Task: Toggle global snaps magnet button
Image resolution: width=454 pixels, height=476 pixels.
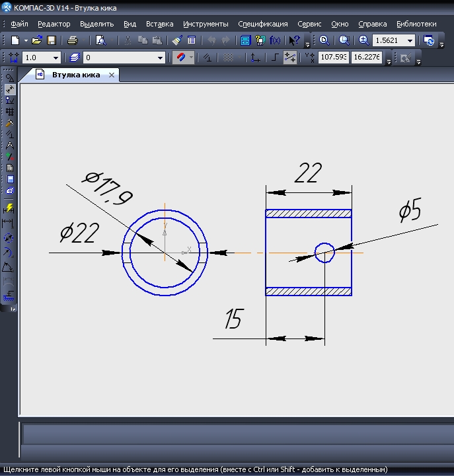Action: tap(180, 58)
